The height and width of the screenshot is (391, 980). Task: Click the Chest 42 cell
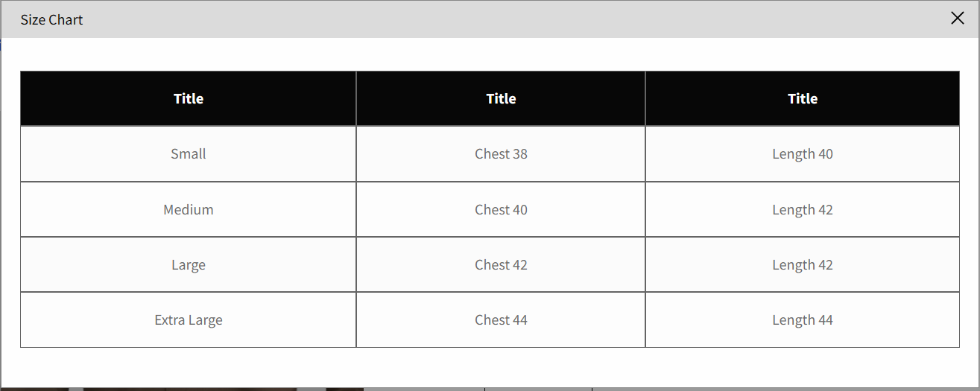coord(501,265)
